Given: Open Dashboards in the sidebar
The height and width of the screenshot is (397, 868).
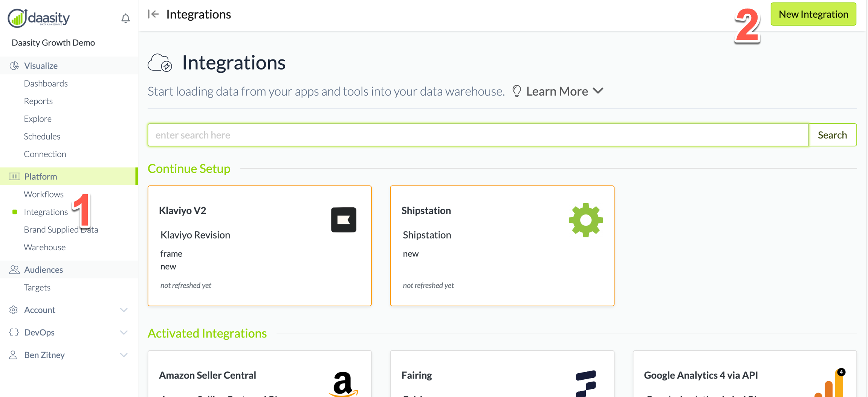Looking at the screenshot, I should [x=46, y=83].
